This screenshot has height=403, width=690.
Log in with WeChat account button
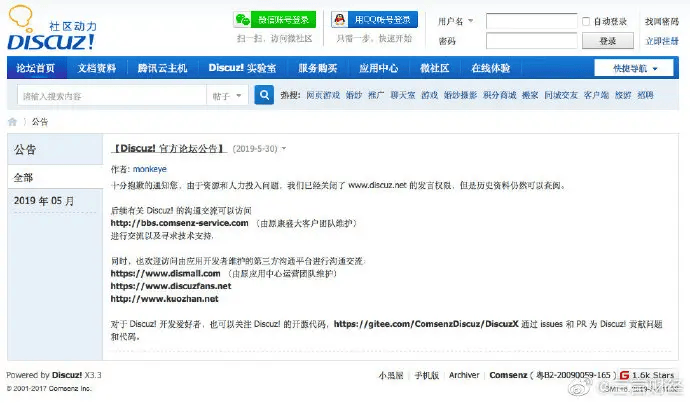point(275,19)
